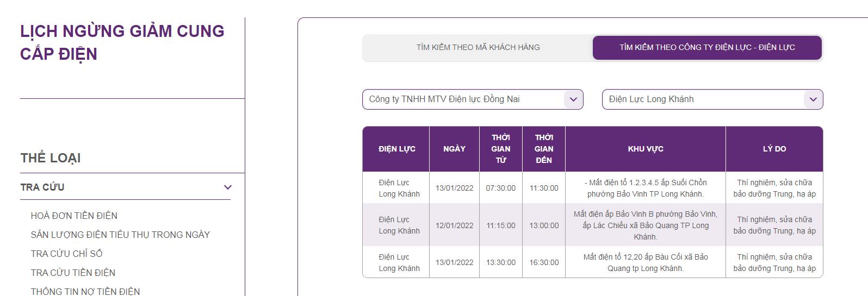
Task: Click the chevron icon of company dropdown
Action: (573, 99)
